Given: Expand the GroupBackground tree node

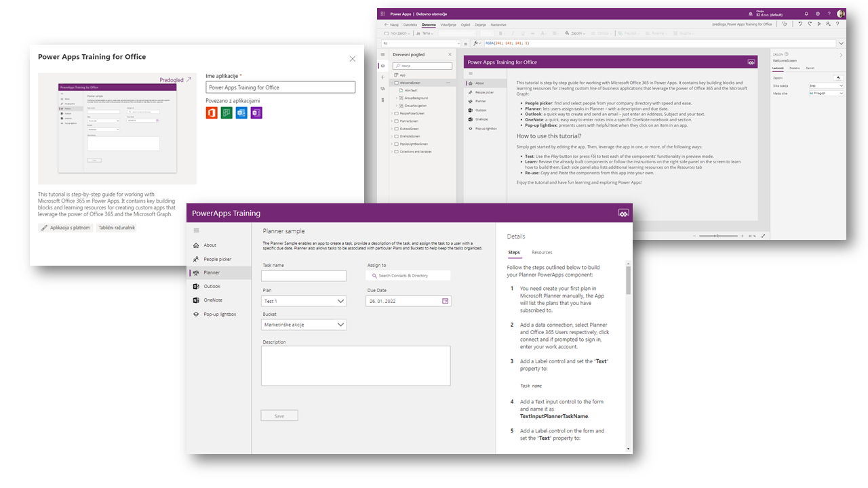Looking at the screenshot, I should (396, 98).
